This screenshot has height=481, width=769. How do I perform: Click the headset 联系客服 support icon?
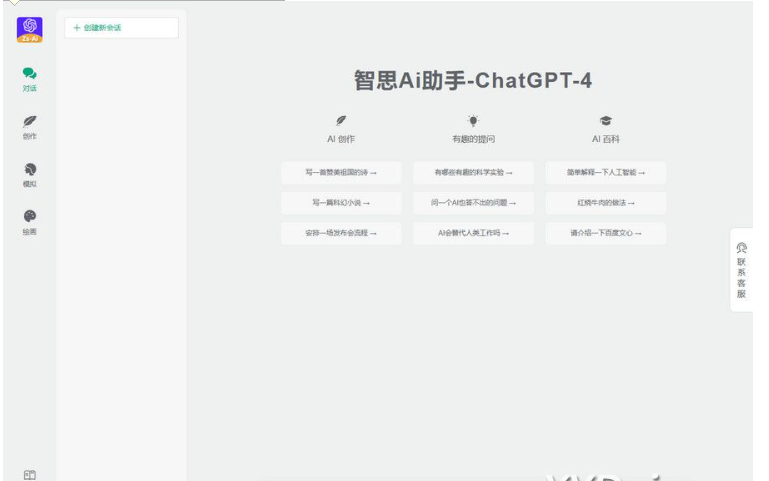click(x=741, y=247)
